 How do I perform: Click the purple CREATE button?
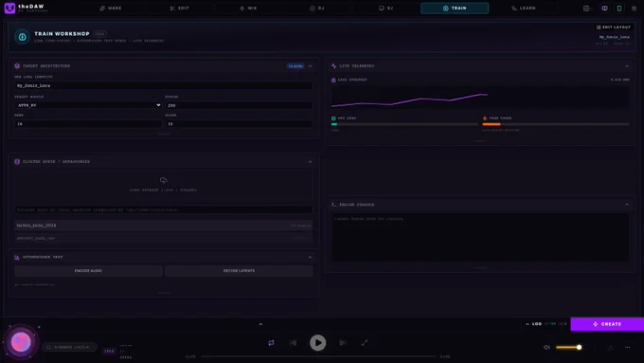(607, 324)
